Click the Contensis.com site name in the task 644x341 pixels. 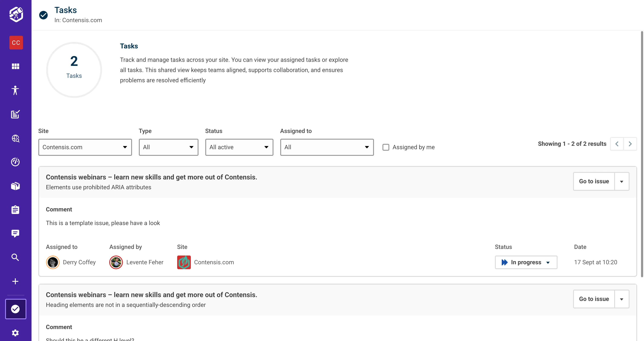point(214,262)
